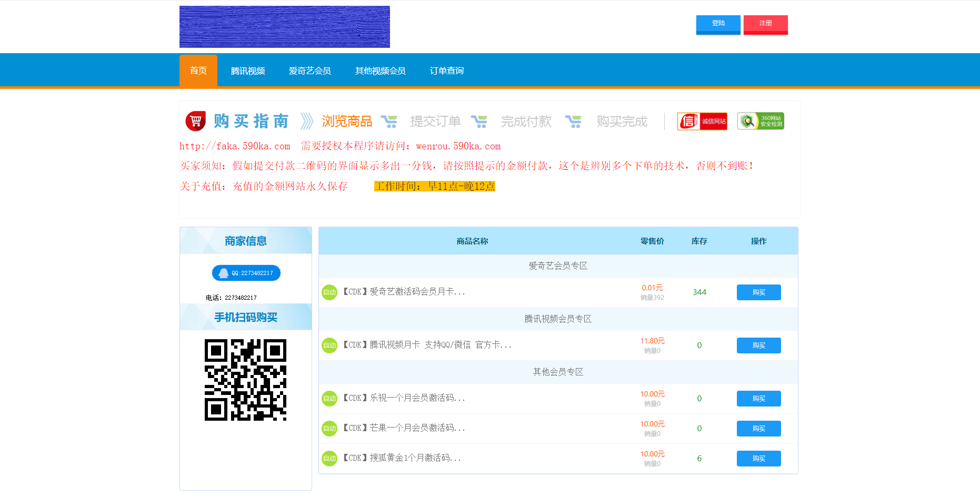Click the cart icon beside 浏览商品
This screenshot has width=980, height=498.
[390, 120]
